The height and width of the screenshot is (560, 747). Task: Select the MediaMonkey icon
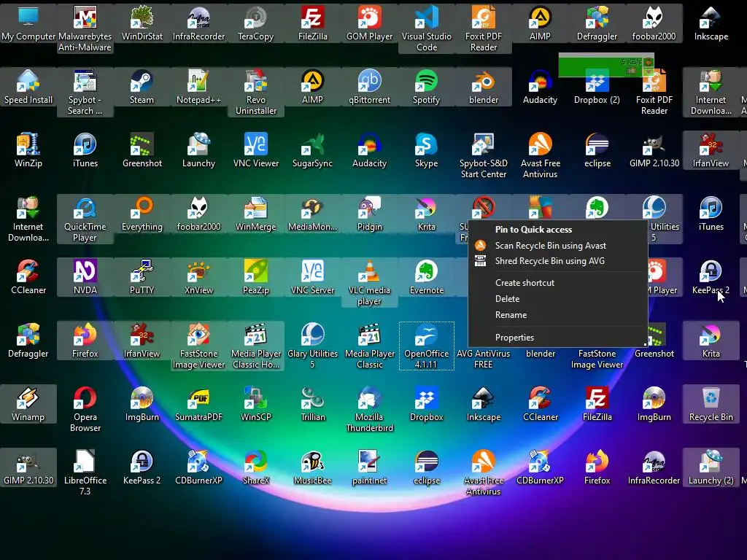(x=312, y=214)
